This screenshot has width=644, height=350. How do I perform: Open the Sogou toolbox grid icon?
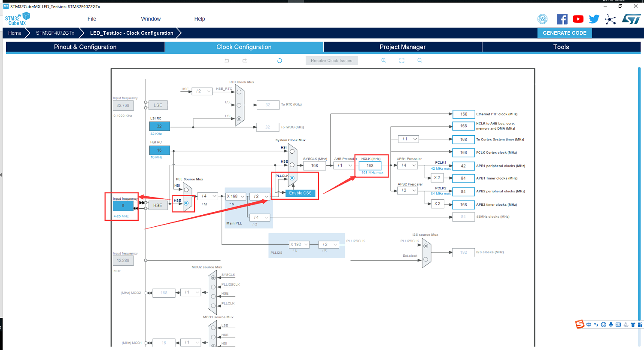[640, 325]
